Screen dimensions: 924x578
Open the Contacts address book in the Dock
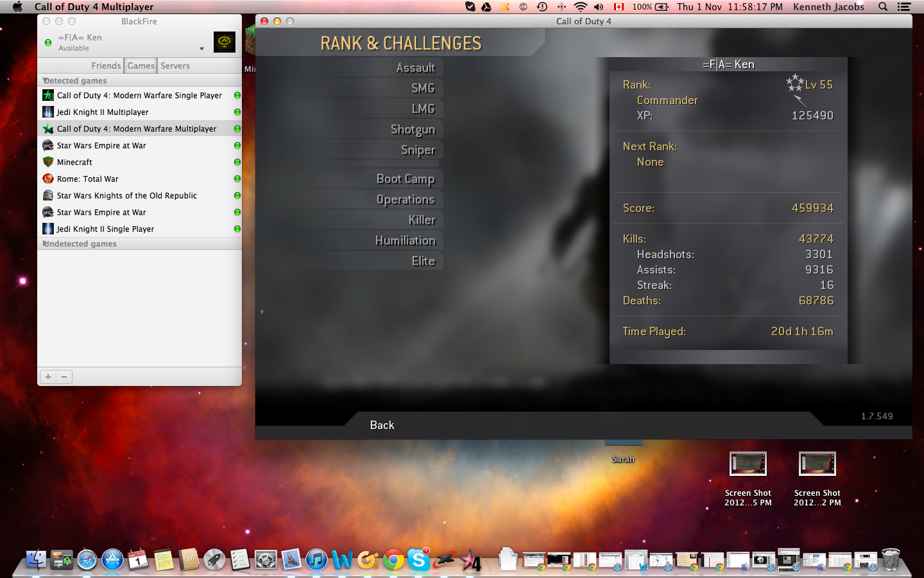tap(189, 560)
